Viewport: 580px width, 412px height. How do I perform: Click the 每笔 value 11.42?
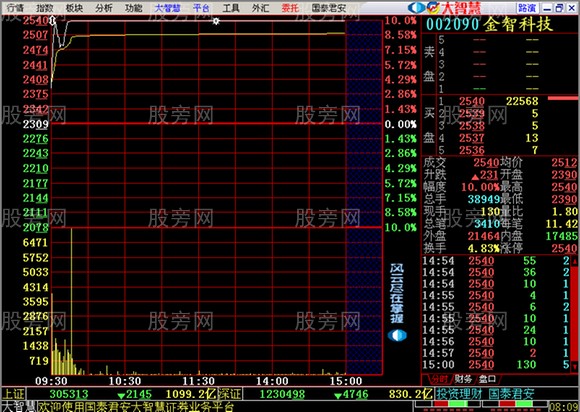point(562,224)
